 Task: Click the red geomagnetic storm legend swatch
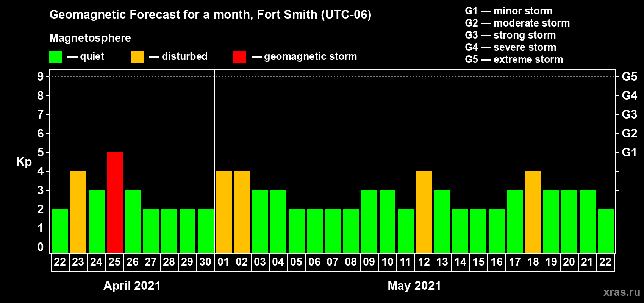[x=239, y=57]
